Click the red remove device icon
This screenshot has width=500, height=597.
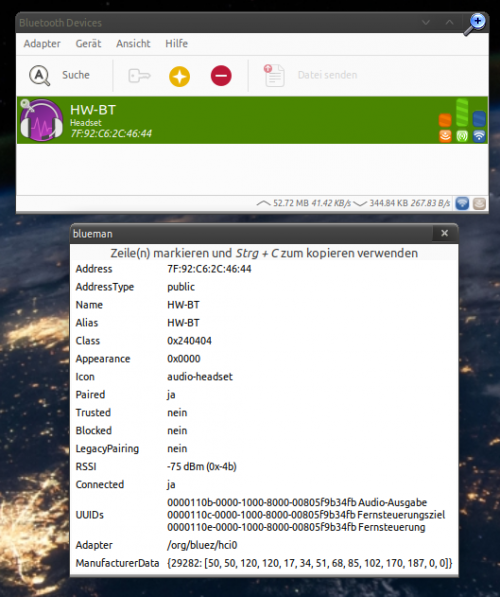pyautogui.click(x=221, y=75)
